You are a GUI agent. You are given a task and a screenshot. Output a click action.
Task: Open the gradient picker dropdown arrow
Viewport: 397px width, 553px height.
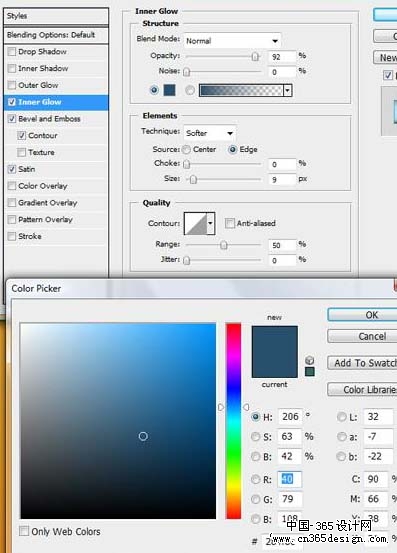pyautogui.click(x=288, y=90)
